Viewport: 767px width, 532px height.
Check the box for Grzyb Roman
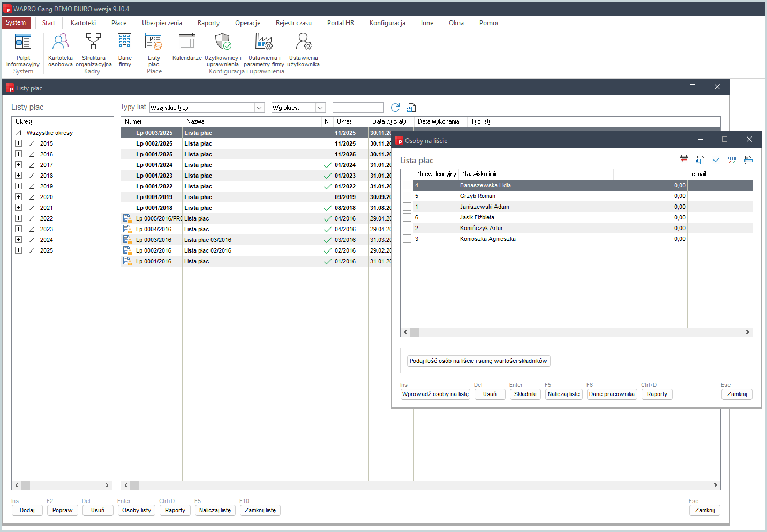pos(407,196)
